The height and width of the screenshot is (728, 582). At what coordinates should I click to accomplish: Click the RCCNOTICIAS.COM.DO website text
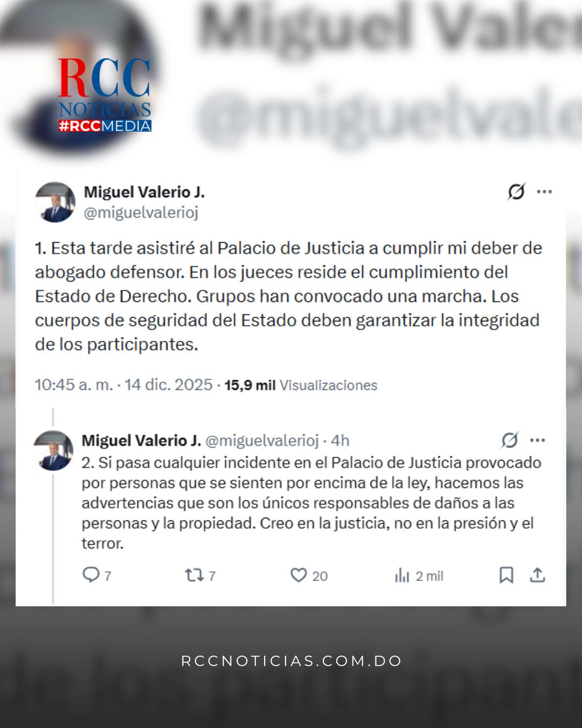(x=292, y=661)
